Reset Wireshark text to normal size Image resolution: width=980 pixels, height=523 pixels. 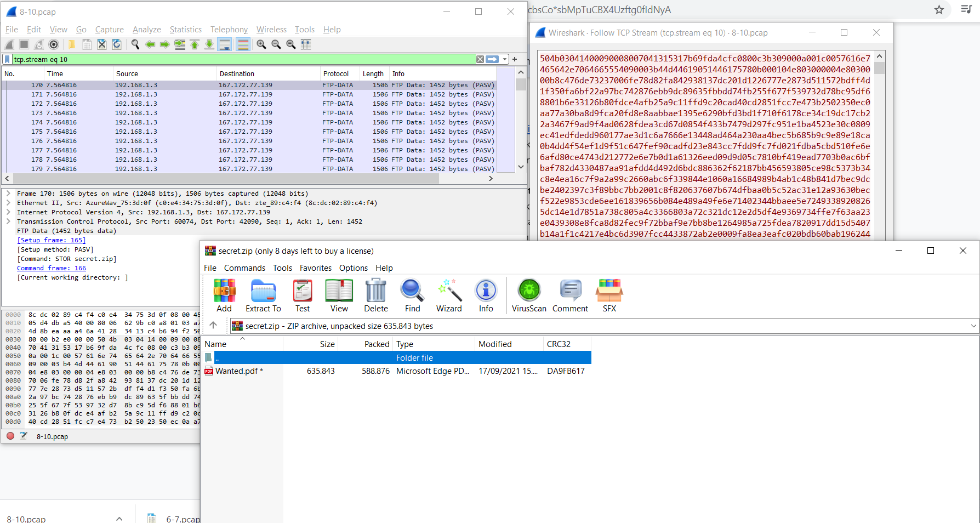(291, 44)
